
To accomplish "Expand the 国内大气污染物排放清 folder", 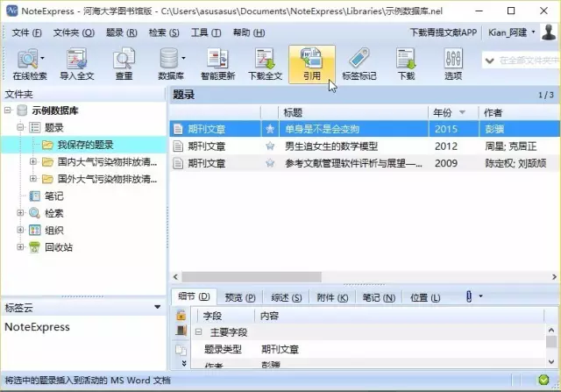I will tap(33, 161).
